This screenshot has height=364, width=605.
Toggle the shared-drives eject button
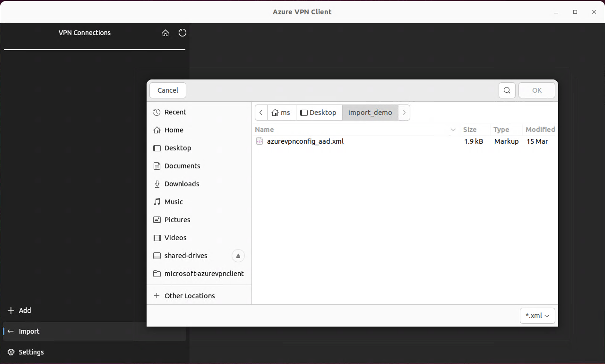coord(238,256)
